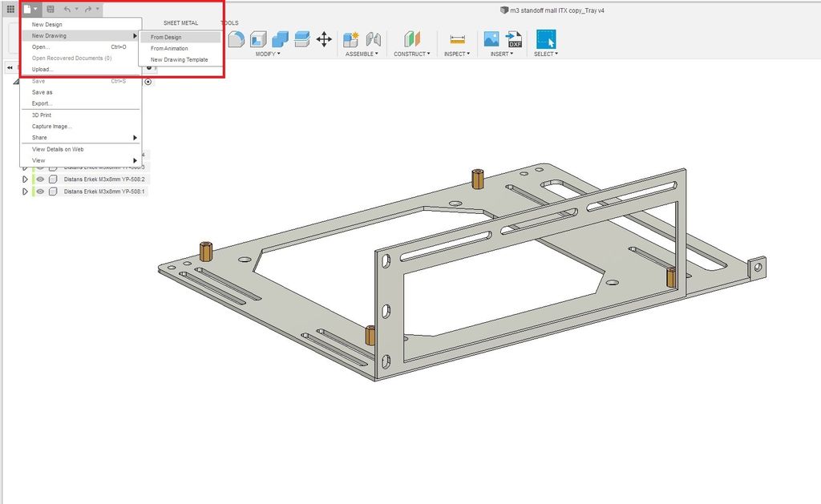Click the Save icon in toolbar
Screen dimensions: 821x504
51,8
